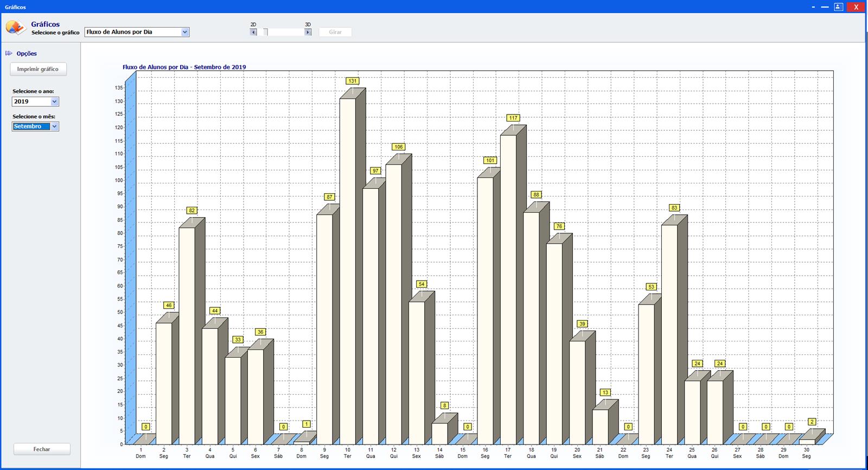Image resolution: width=868 pixels, height=470 pixels.
Task: Minimize the Gráficos window
Action: pyautogui.click(x=826, y=7)
